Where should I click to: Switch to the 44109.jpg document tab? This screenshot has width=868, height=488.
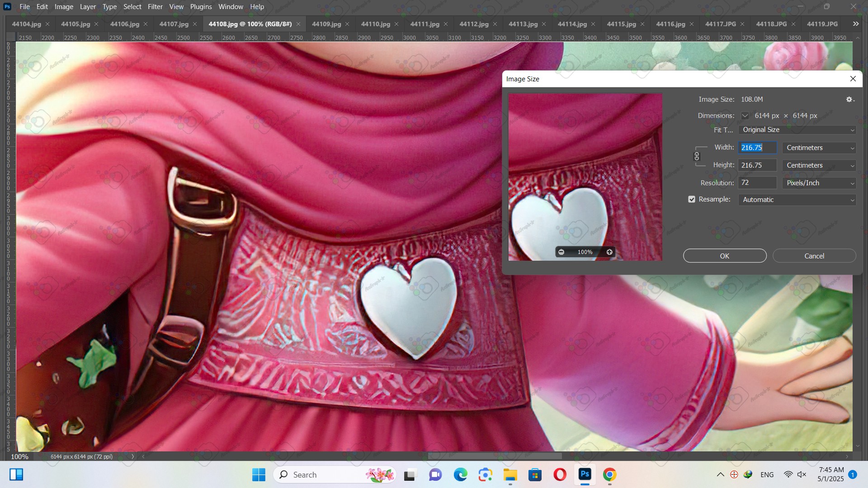[x=326, y=24]
